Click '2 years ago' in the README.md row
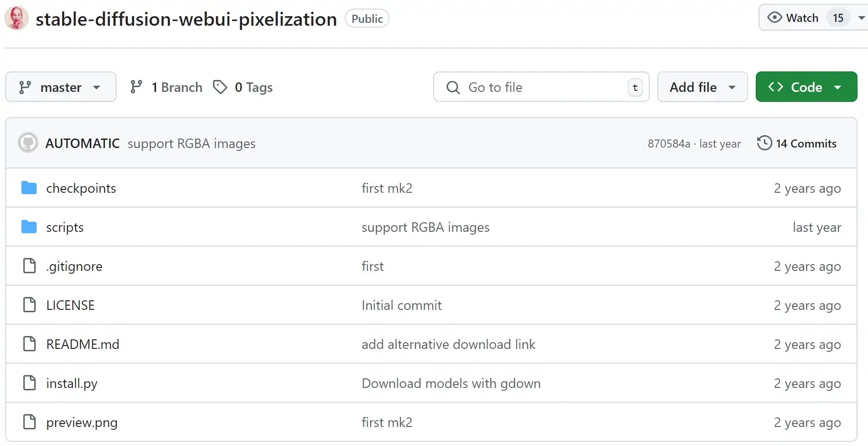This screenshot has height=446, width=868. tap(807, 345)
